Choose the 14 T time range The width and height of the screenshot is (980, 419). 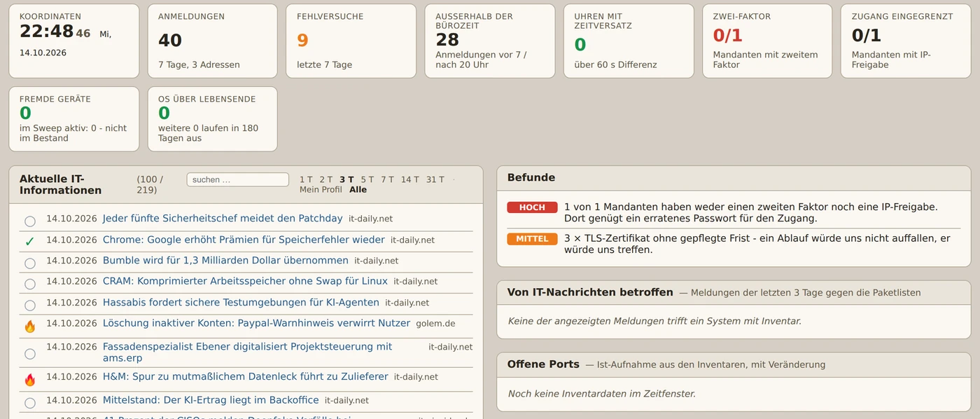tap(410, 179)
